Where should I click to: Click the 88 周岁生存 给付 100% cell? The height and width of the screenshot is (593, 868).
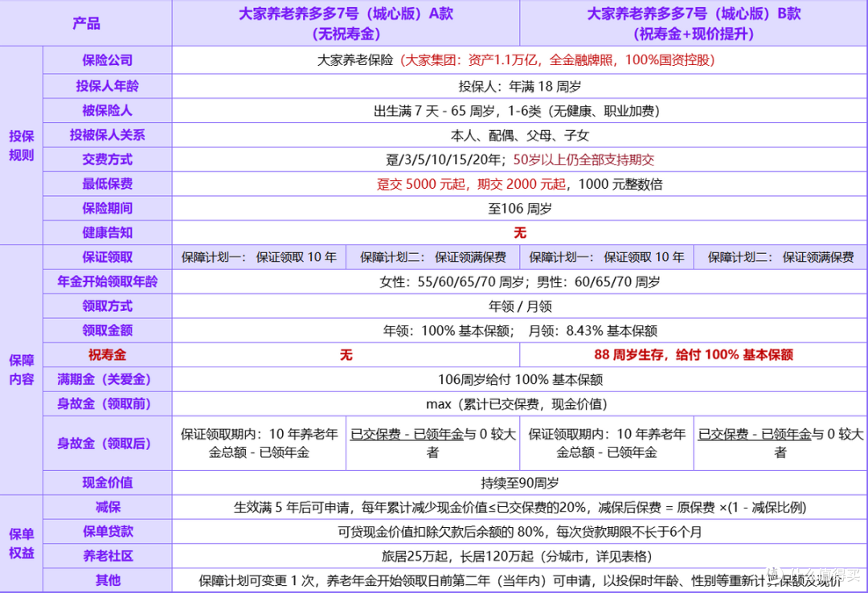(x=694, y=355)
